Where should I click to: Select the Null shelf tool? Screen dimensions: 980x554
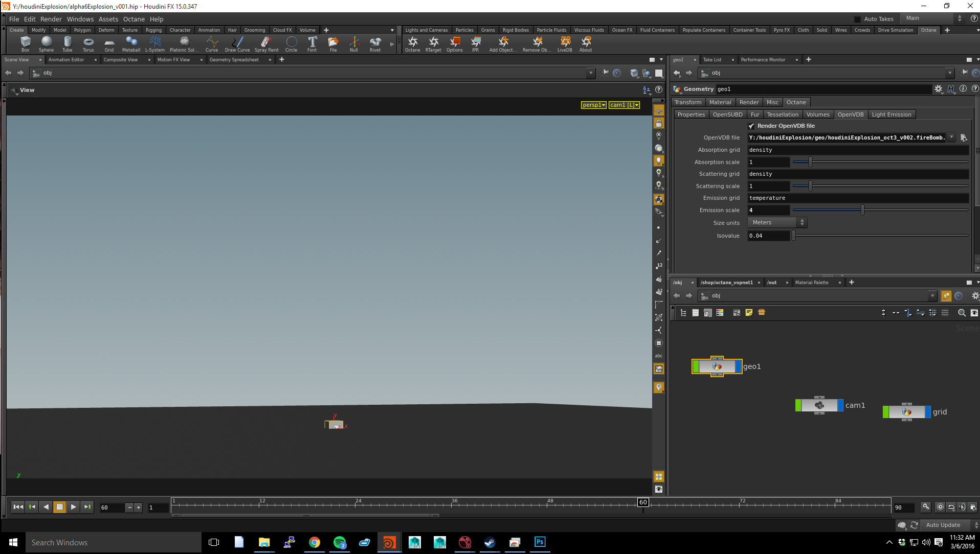(354, 44)
